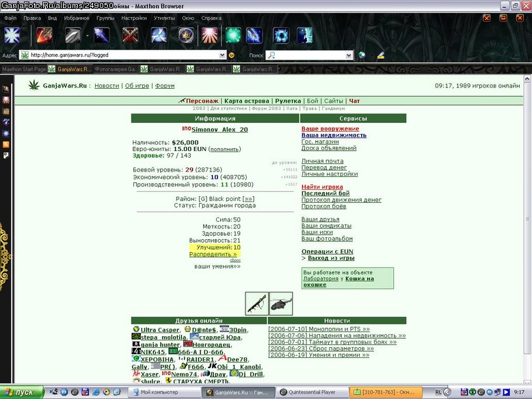Viewport: 532px width, 399px height.
Task: Open the Рулетка game menu link
Action: (x=288, y=101)
